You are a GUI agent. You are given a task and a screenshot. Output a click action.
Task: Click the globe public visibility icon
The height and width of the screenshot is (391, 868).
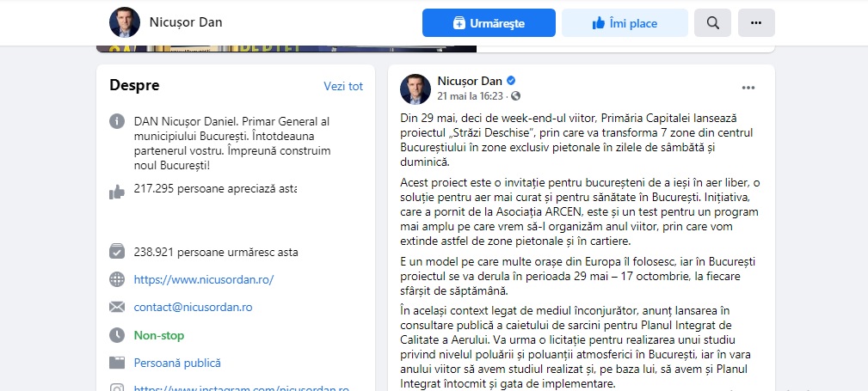click(x=516, y=96)
